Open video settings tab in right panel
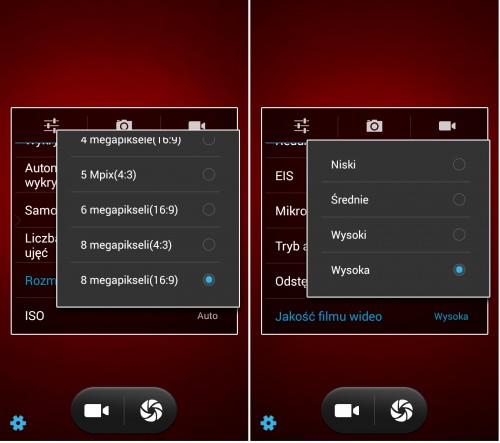 click(x=447, y=126)
